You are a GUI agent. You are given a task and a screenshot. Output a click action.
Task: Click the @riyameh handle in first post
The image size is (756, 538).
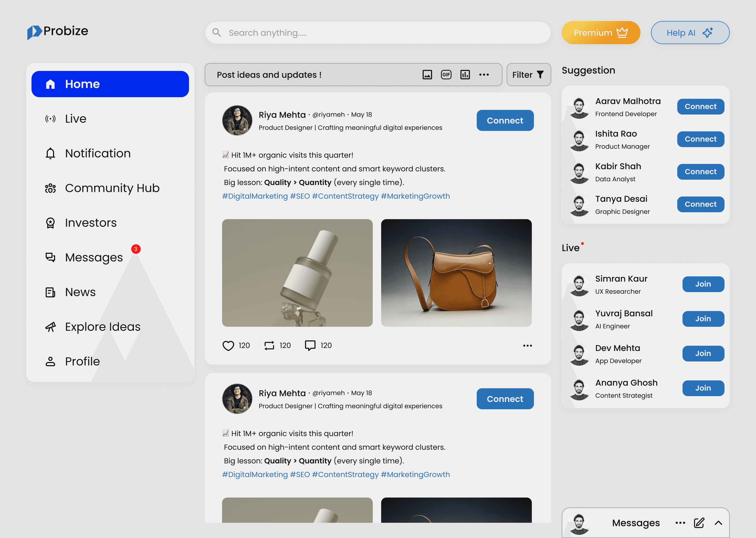click(x=329, y=115)
